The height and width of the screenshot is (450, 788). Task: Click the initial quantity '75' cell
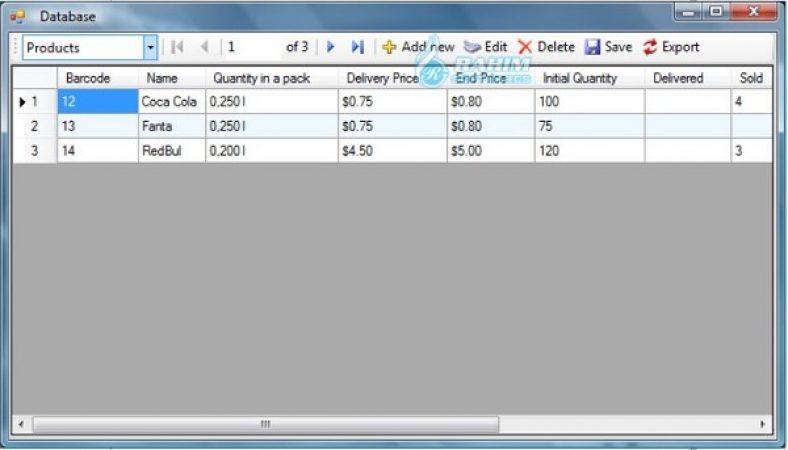589,126
